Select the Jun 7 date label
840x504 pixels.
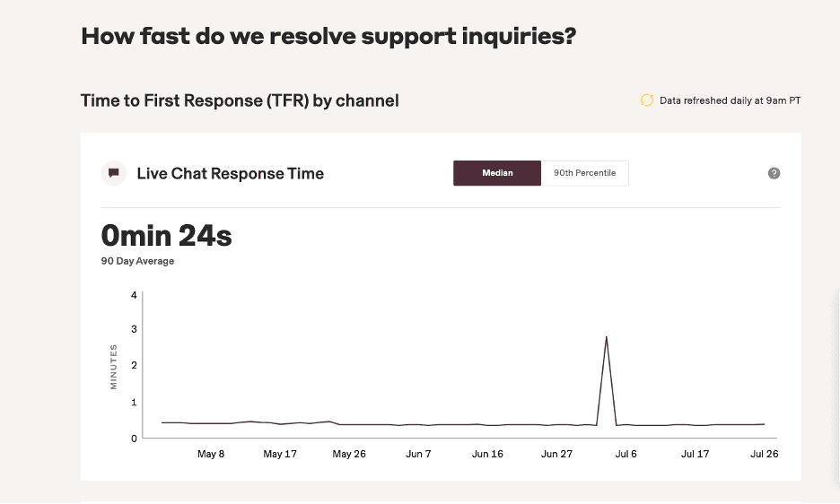point(418,454)
